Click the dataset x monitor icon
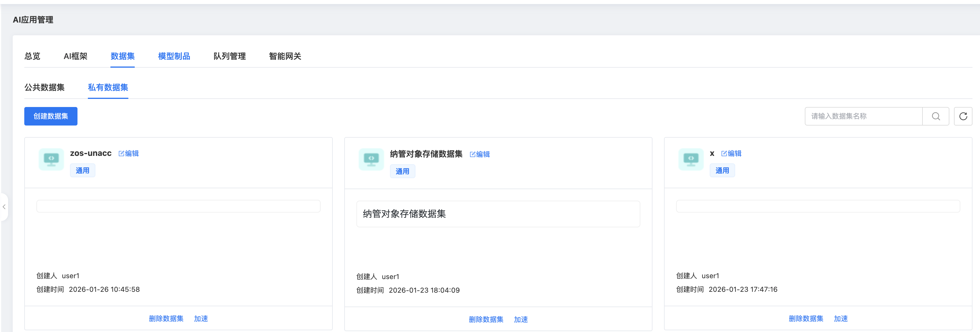Viewport: 980px width, 332px height. (x=691, y=159)
